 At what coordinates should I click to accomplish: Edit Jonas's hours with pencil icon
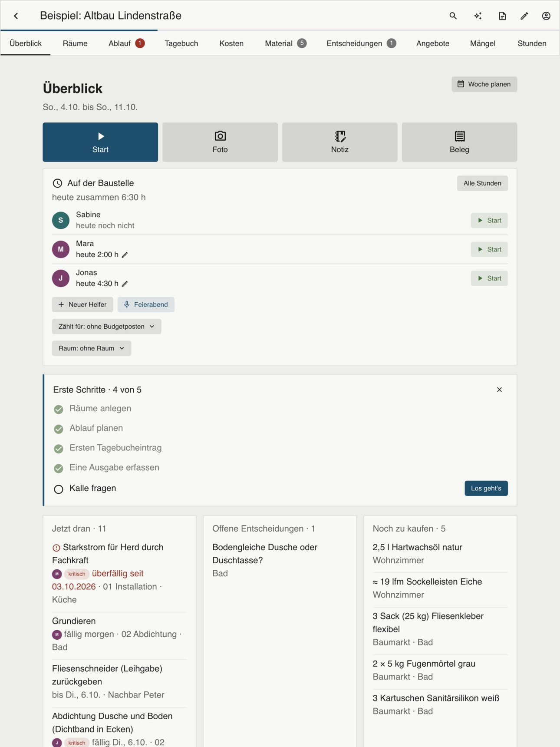(x=125, y=284)
